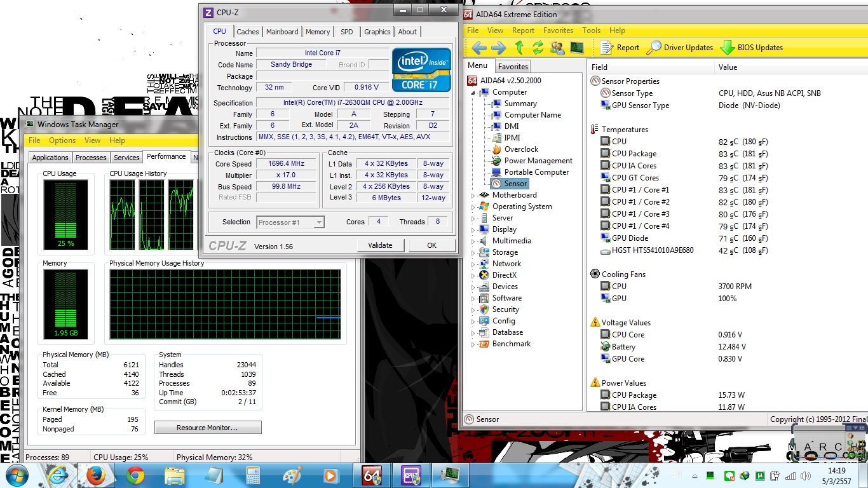Image resolution: width=868 pixels, height=488 pixels.
Task: Click the green up arrow in AIDA64 toolbar
Action: click(x=519, y=48)
